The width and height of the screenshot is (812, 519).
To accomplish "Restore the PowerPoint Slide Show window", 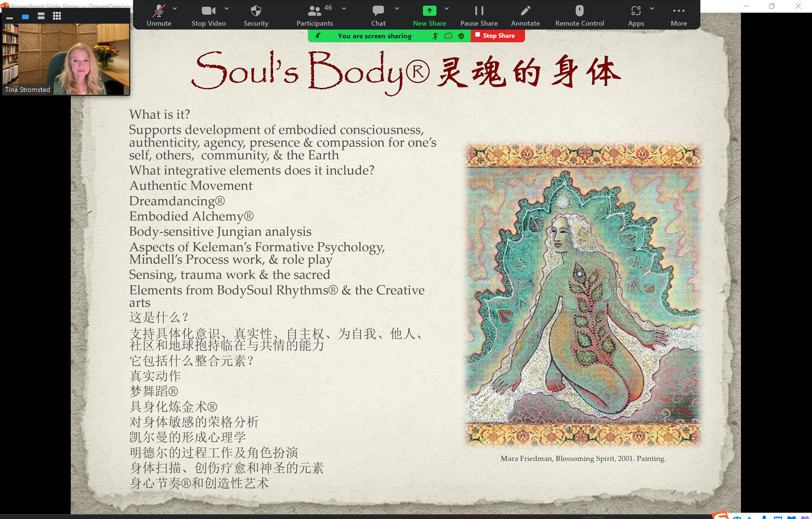I will pyautogui.click(x=771, y=6).
